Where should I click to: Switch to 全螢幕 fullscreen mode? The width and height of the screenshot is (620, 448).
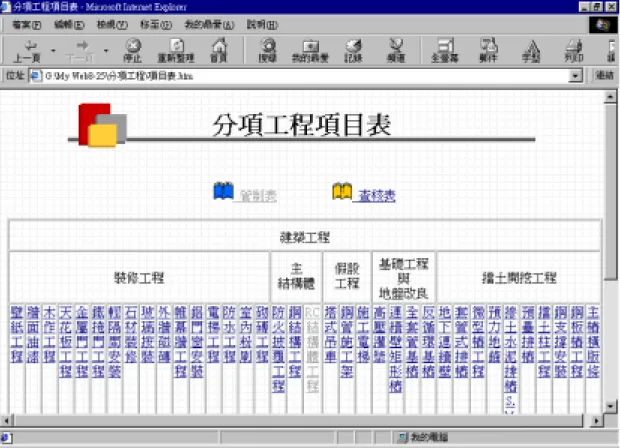[x=445, y=51]
